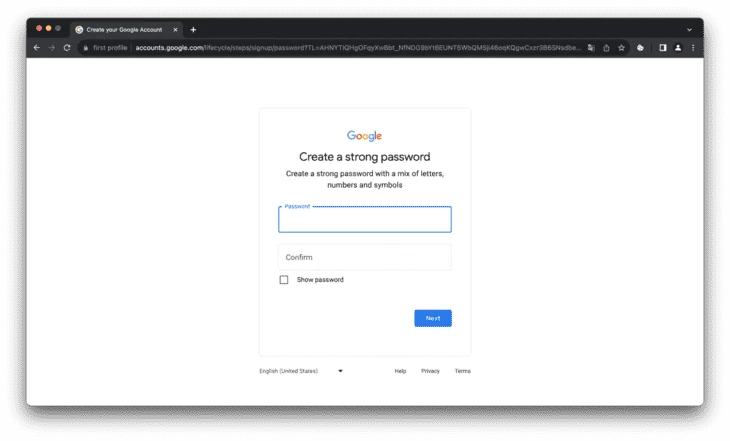Click the share page icon
Viewport: 730px width, 441px height.
pos(606,47)
